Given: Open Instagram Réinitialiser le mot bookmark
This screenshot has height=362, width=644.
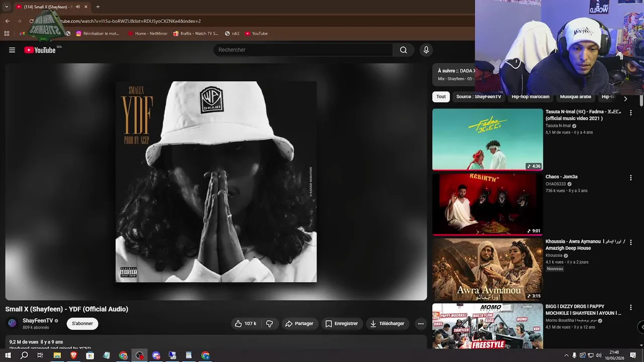Looking at the screenshot, I should 98,34.
